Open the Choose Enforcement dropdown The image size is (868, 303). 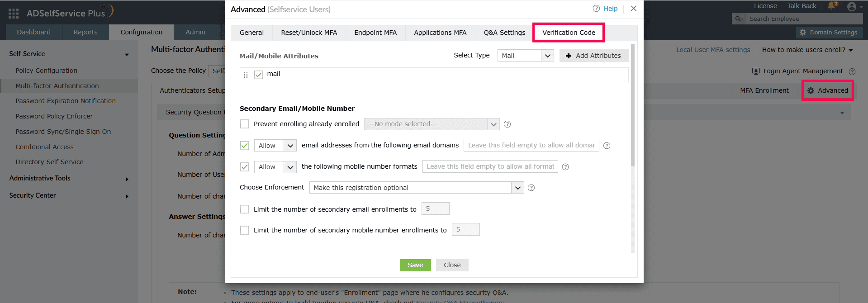coord(417,188)
